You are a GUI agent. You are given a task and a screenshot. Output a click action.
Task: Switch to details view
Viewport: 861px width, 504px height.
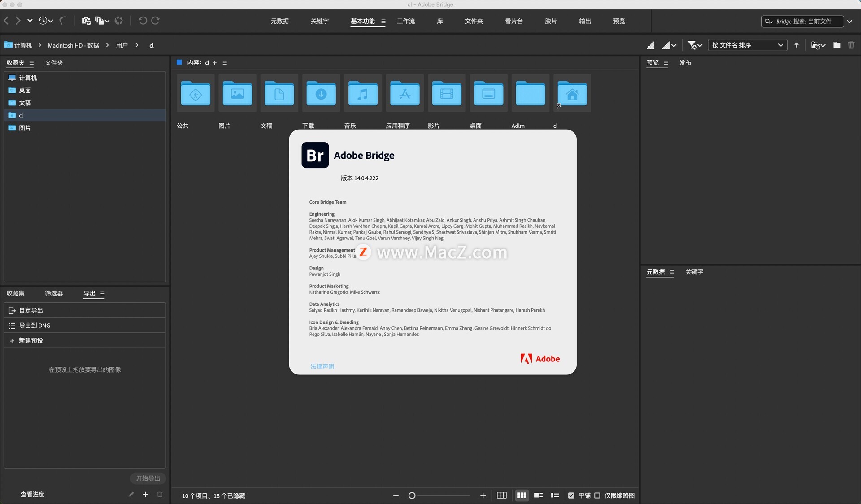(539, 495)
